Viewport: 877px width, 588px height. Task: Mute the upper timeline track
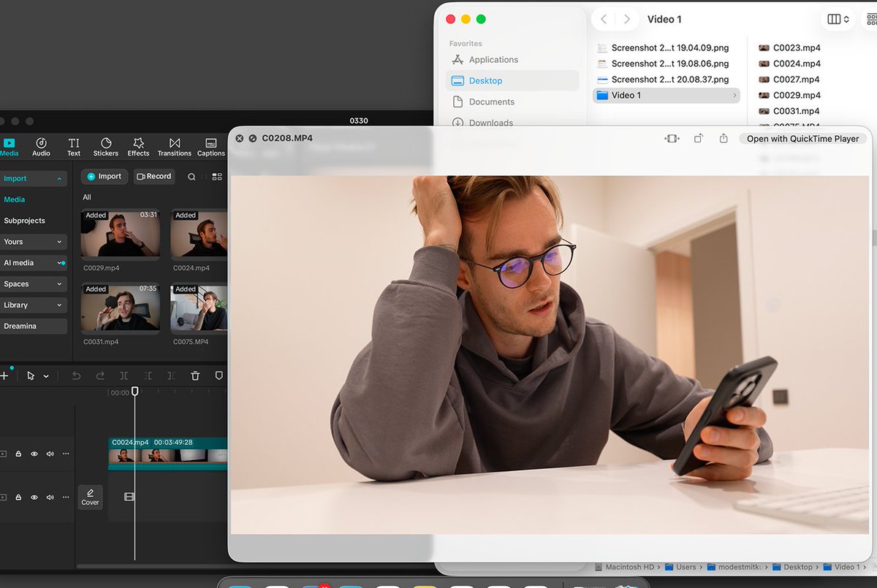(50, 454)
